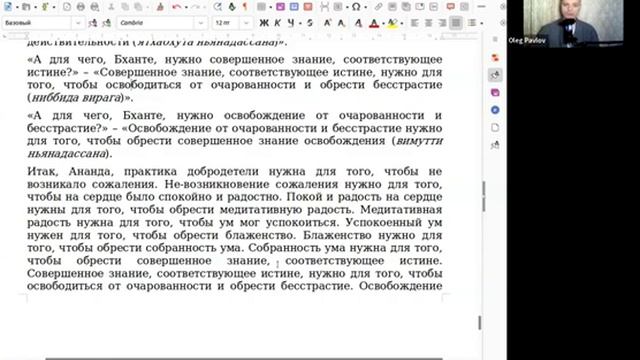640x360 pixels.
Task: Center the paragraph
Action: pyautogui.click(x=428, y=23)
